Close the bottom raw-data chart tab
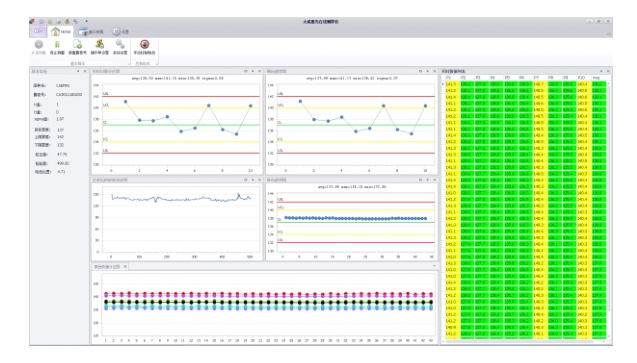This screenshot has height=363, width=637. click(x=125, y=267)
